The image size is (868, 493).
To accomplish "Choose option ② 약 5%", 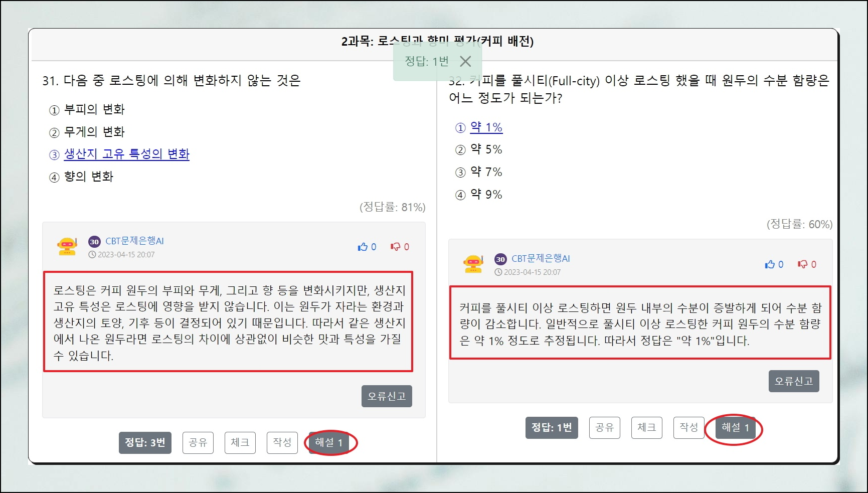I will (479, 149).
